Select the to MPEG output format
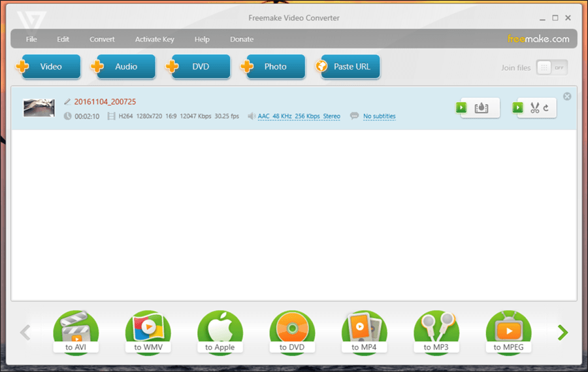Viewport: 588px width, 372px height. pos(508,332)
